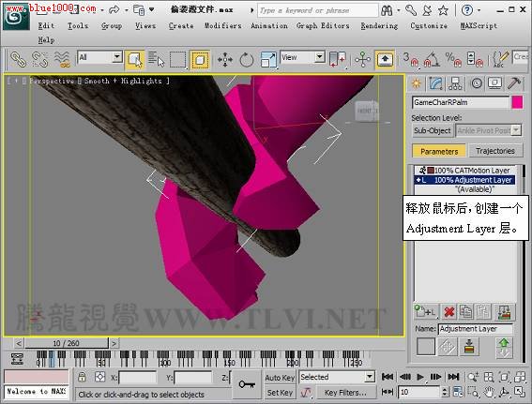
Task: Toggle the Auto Key animation mode
Action: pyautogui.click(x=280, y=378)
